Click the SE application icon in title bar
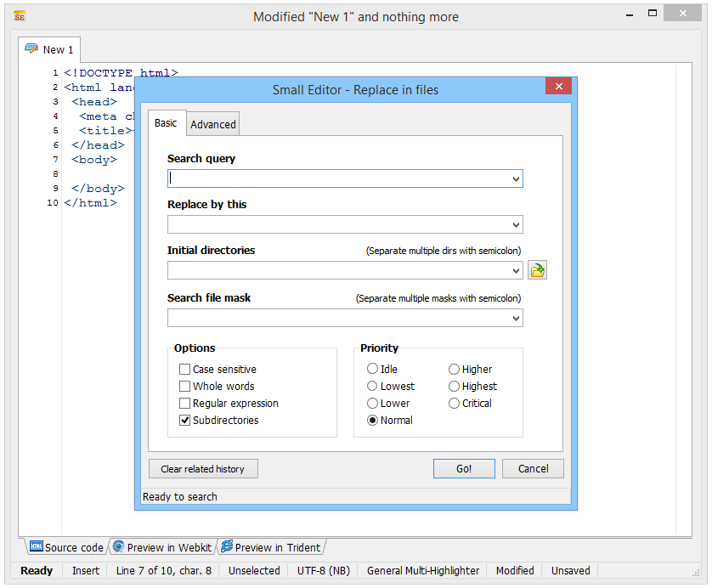The width and height of the screenshot is (712, 588). (x=19, y=17)
